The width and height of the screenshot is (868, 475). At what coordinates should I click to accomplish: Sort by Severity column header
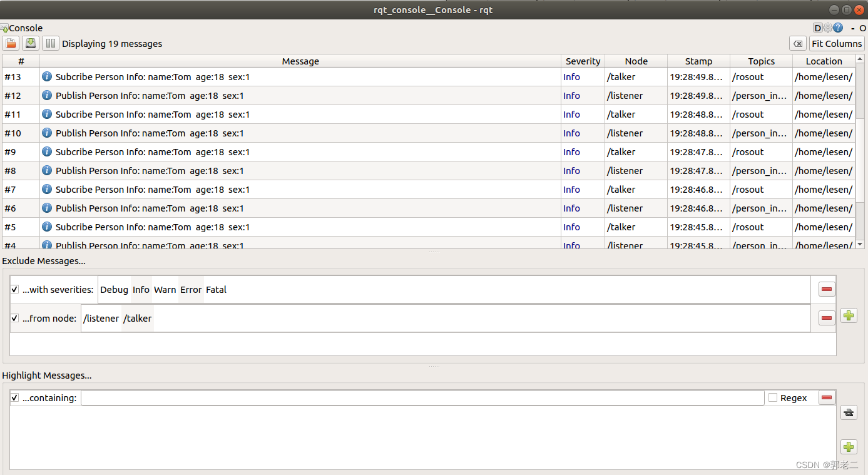(x=583, y=61)
